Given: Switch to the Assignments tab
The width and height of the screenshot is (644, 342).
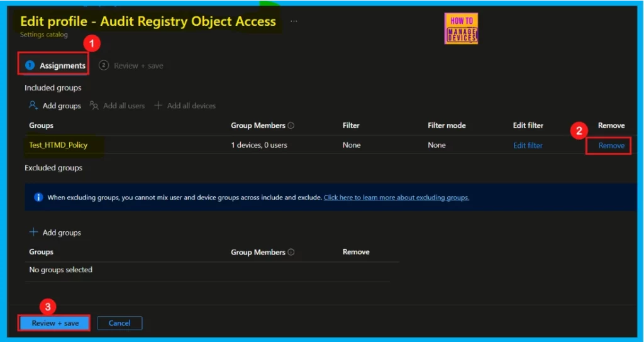Looking at the screenshot, I should tap(55, 65).
